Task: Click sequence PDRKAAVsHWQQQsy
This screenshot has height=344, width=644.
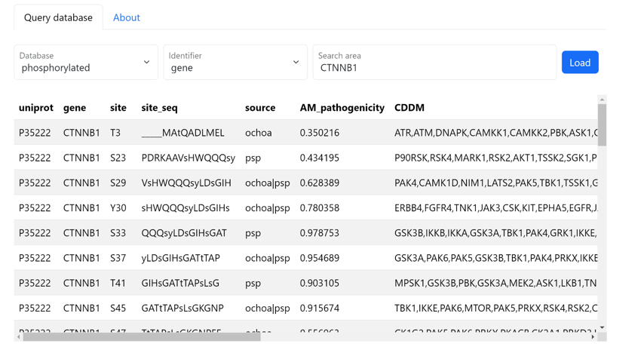Action: point(188,158)
